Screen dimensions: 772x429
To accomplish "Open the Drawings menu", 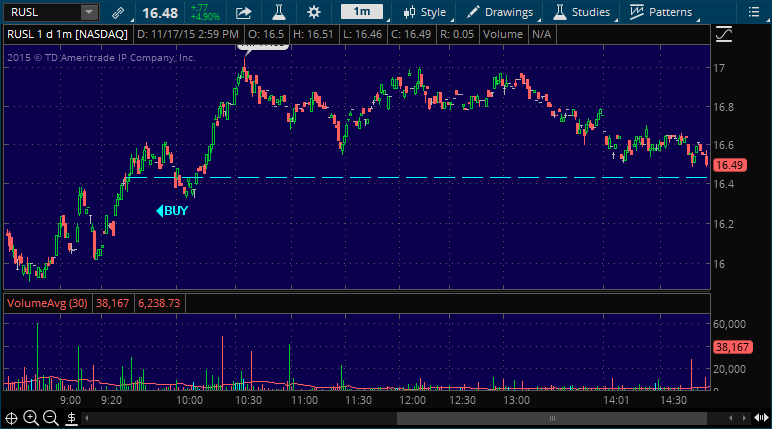I will [501, 12].
